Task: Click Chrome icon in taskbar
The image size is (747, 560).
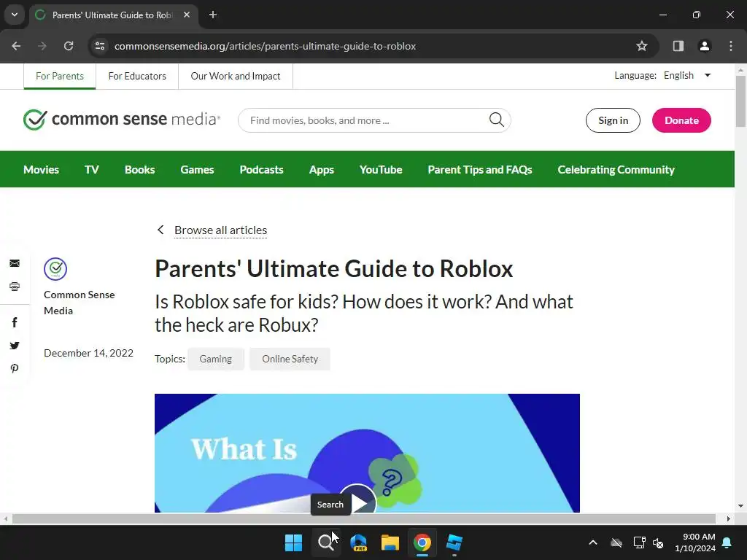Action: 422,542
